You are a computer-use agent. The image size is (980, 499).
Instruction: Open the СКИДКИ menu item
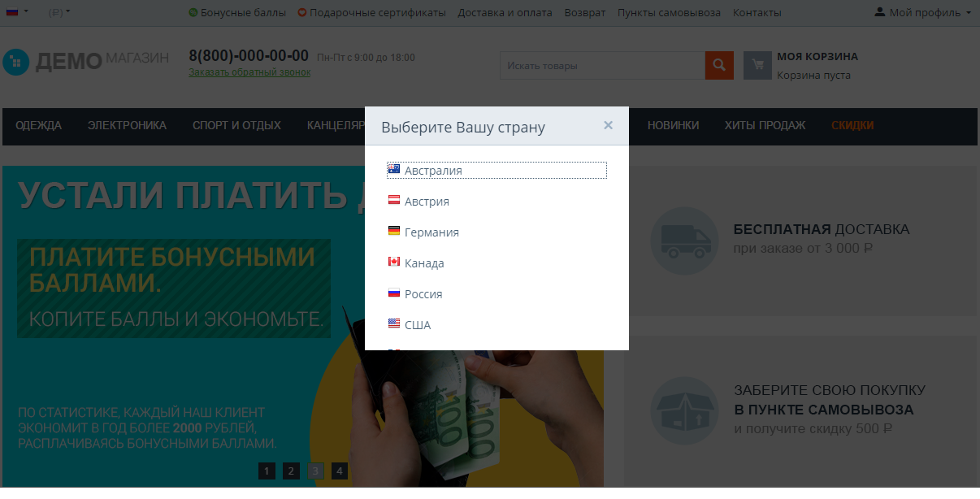click(852, 125)
